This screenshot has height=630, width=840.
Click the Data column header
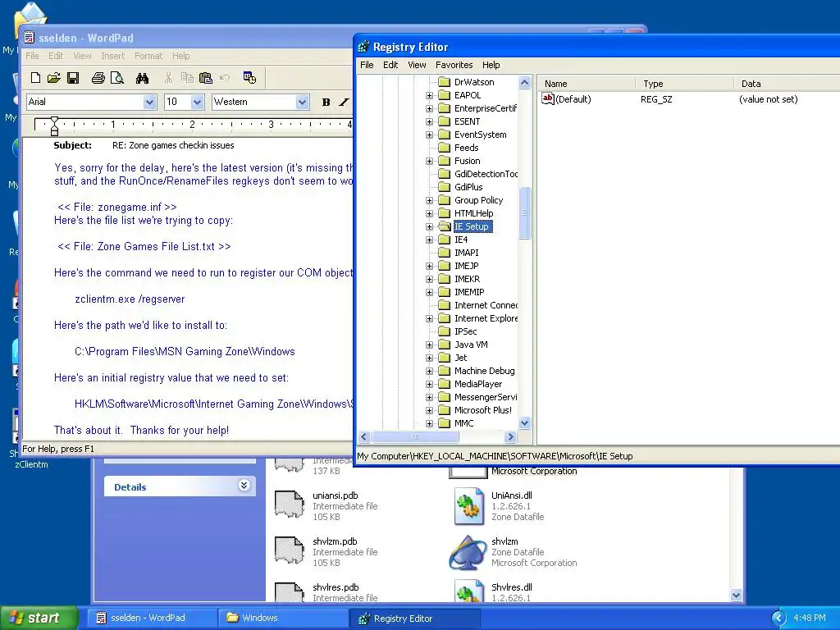click(787, 84)
